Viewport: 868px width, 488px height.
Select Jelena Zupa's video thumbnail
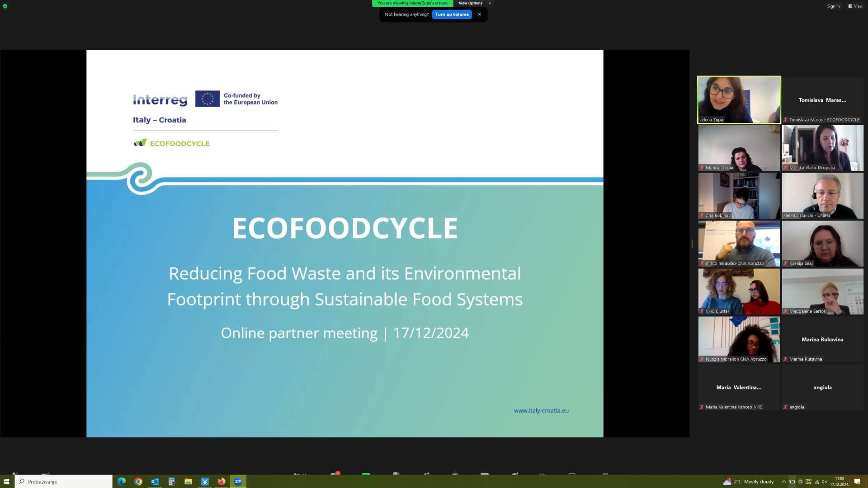click(739, 99)
